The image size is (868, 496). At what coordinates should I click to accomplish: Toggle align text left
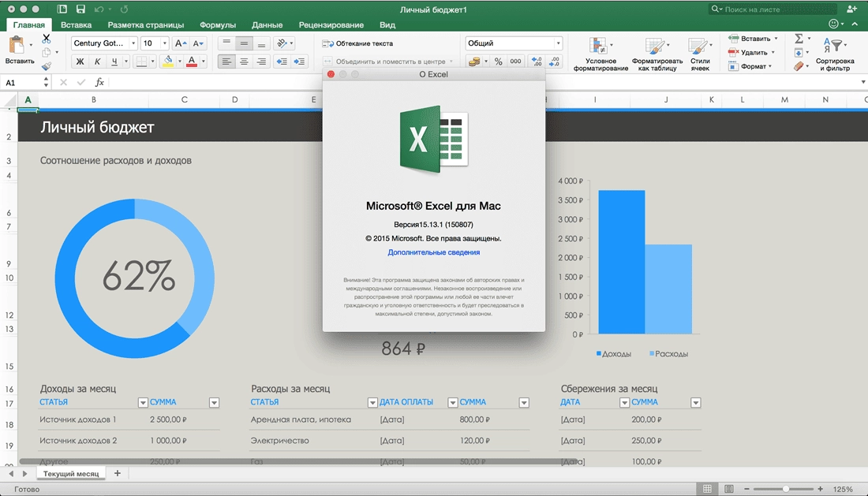click(x=226, y=62)
